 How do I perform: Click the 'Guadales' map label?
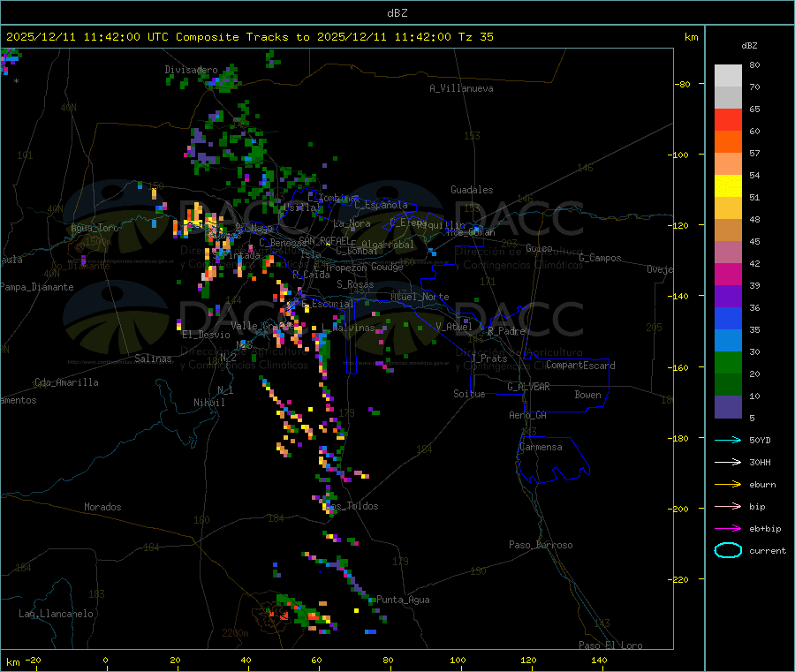click(x=472, y=190)
